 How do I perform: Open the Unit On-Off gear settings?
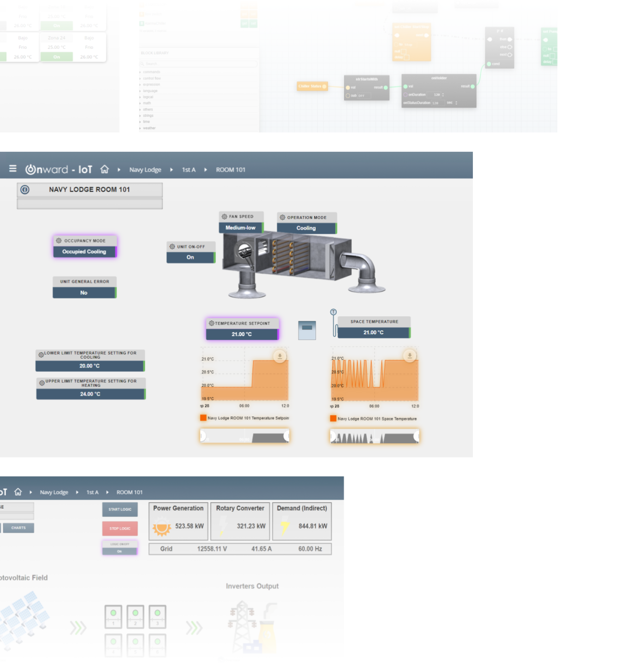pos(172,247)
